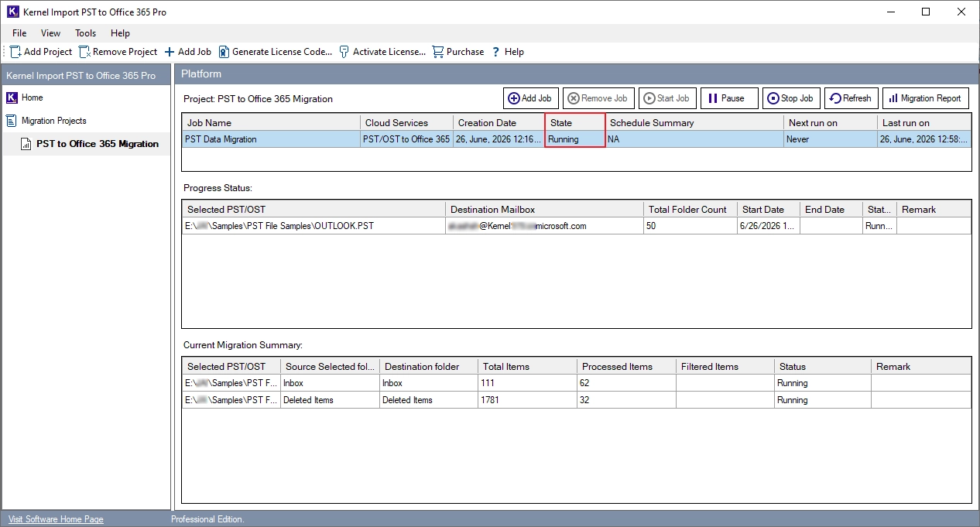Click the Destination Mailbox column header
The image size is (980, 527).
coord(544,210)
